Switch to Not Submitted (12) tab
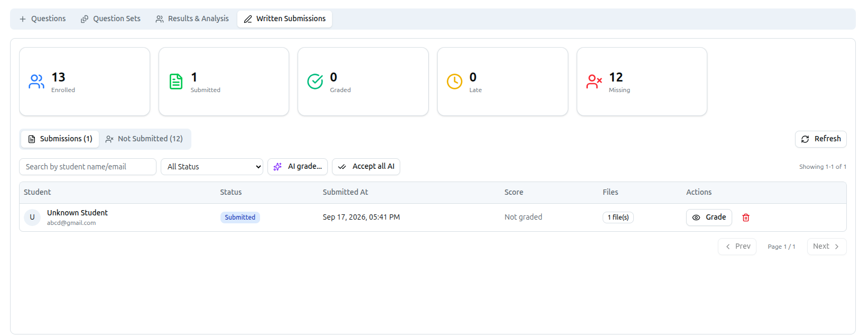The height and width of the screenshot is (335, 868). pyautogui.click(x=144, y=139)
